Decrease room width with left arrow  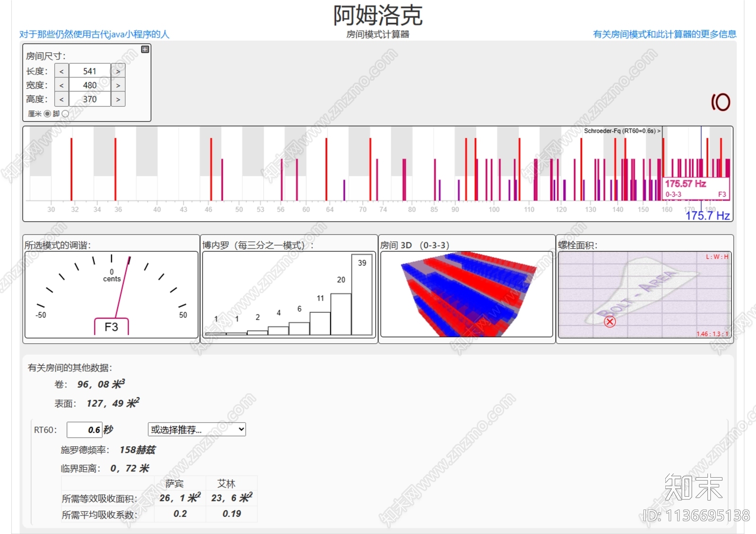pyautogui.click(x=61, y=85)
